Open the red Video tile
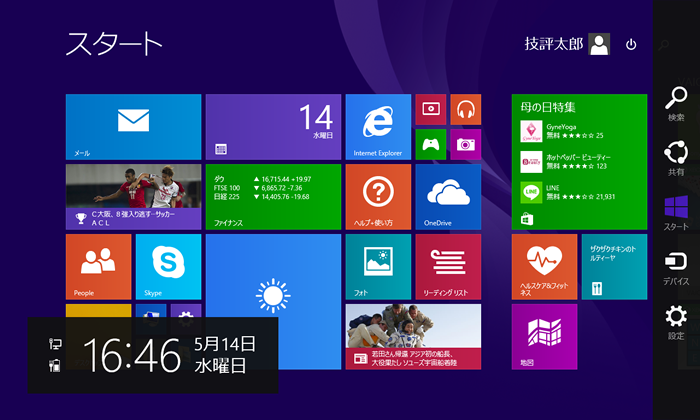This screenshot has width=700, height=420. 431,109
